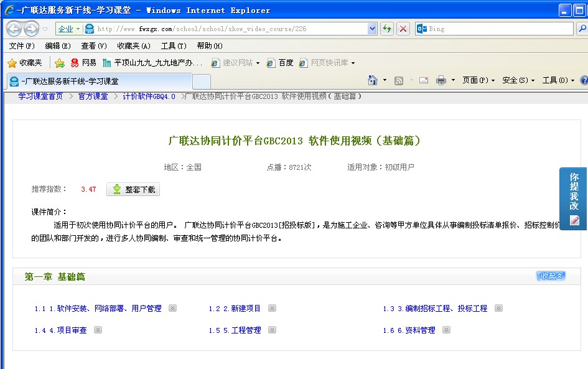Expand arrow beside lesson 1.3
This screenshot has width=588, height=369.
(498, 308)
